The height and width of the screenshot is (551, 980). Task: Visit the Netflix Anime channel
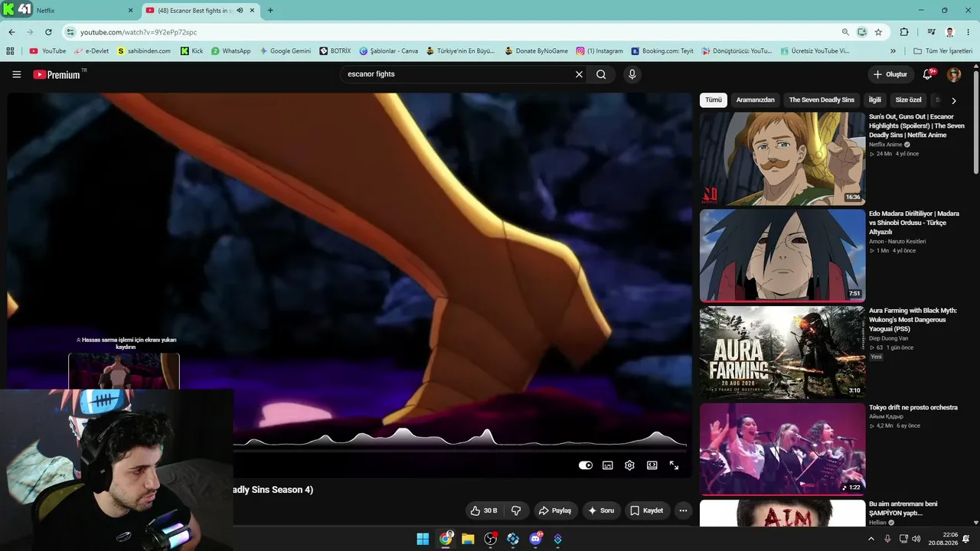coord(886,145)
